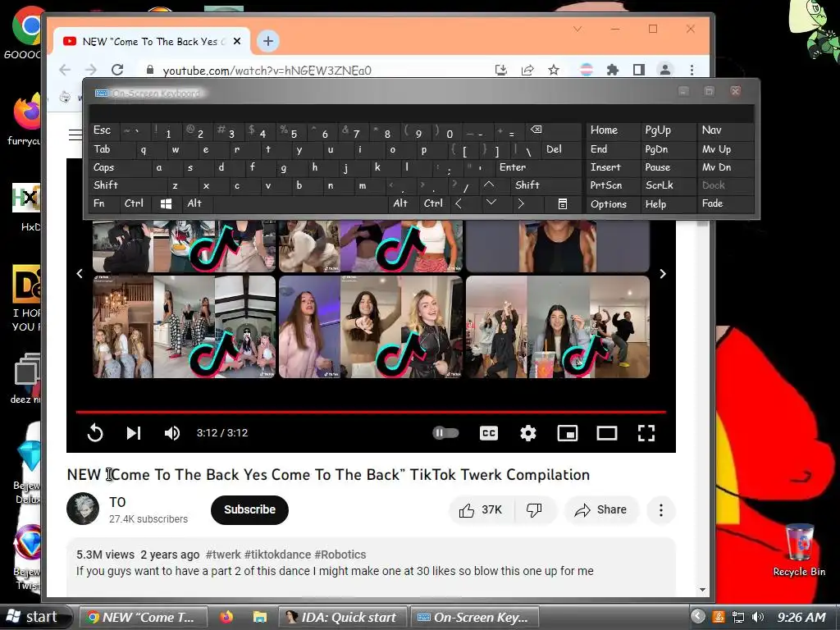Skip to next video in player
The image size is (840, 630).
tap(134, 433)
